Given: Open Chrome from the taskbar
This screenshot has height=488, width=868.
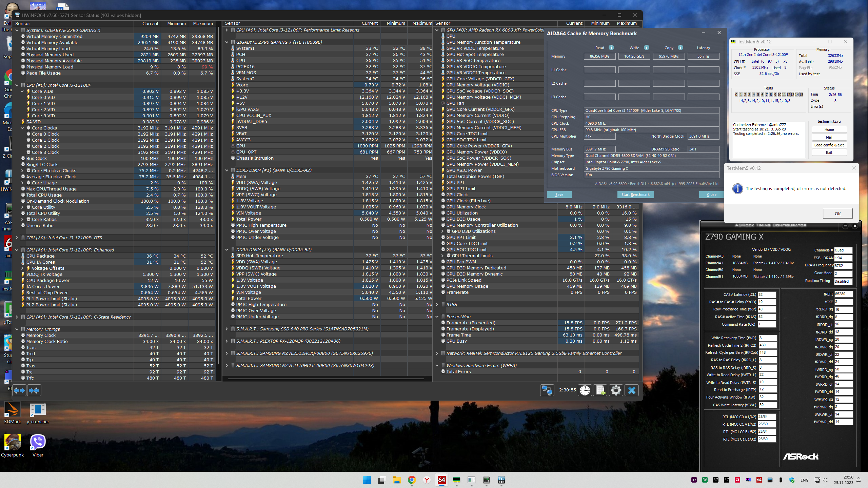Looking at the screenshot, I should (x=412, y=480).
